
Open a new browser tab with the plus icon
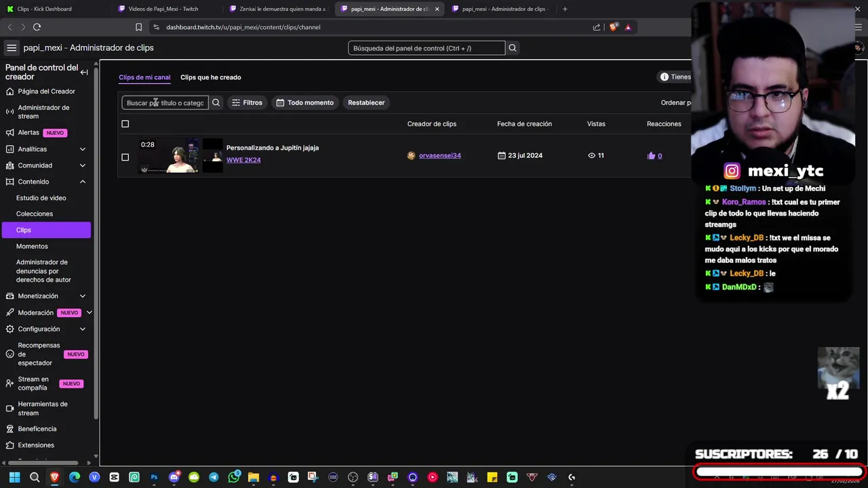click(565, 9)
